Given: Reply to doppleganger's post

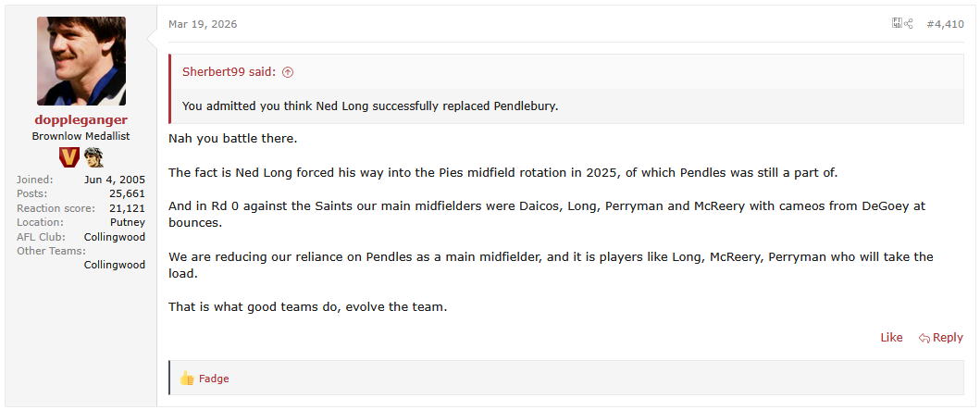Looking at the screenshot, I should click(x=940, y=338).
